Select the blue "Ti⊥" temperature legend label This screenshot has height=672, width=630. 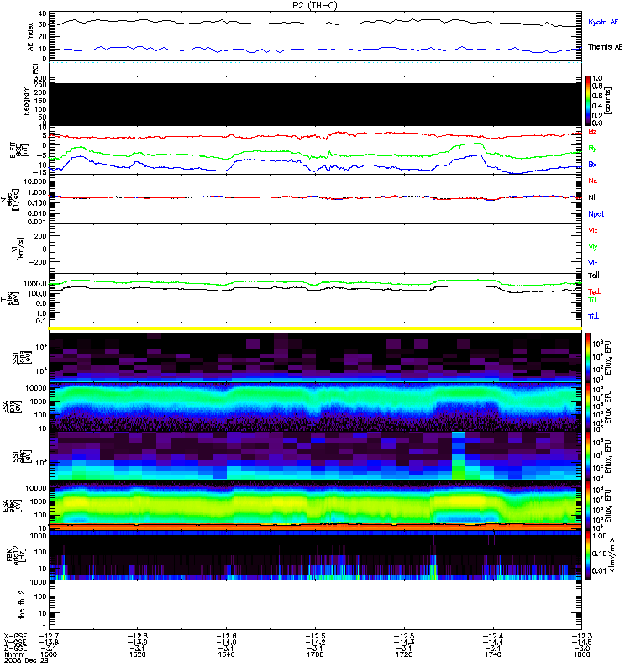(593, 317)
